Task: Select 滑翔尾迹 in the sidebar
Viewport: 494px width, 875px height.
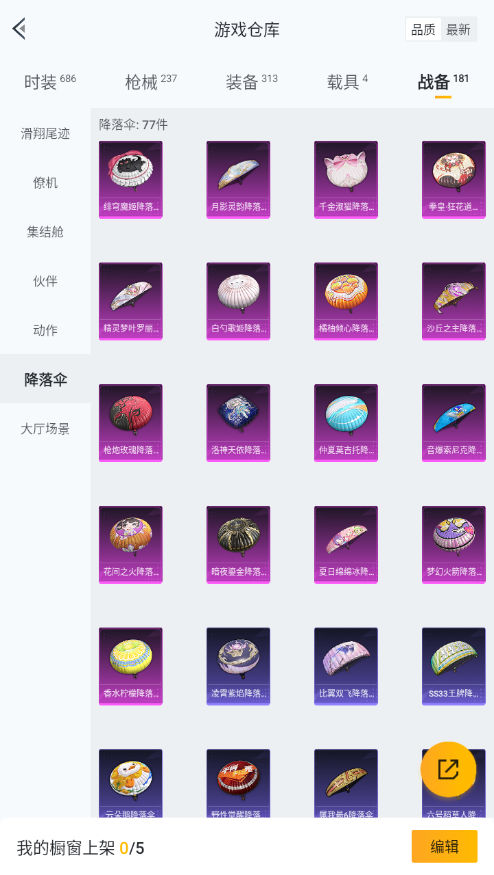Action: click(x=45, y=134)
